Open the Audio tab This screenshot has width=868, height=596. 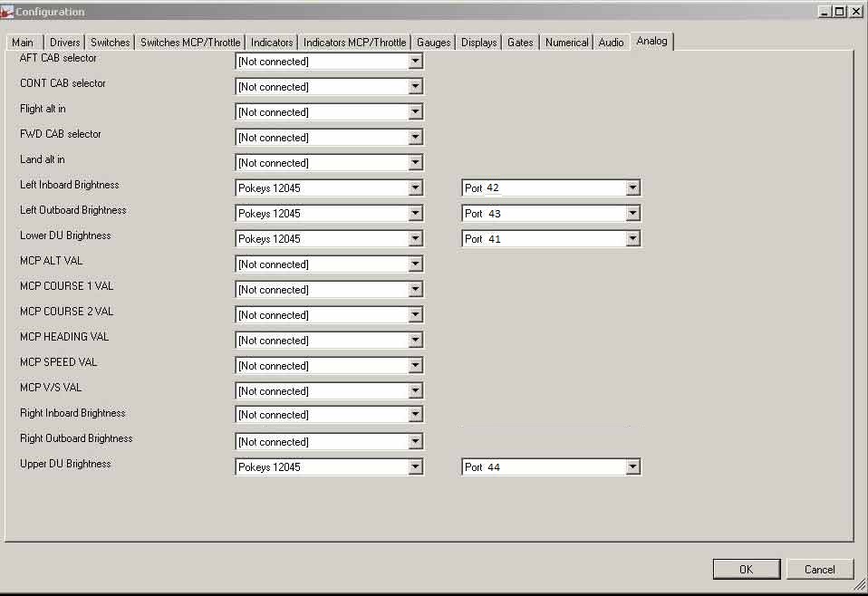pyautogui.click(x=611, y=43)
